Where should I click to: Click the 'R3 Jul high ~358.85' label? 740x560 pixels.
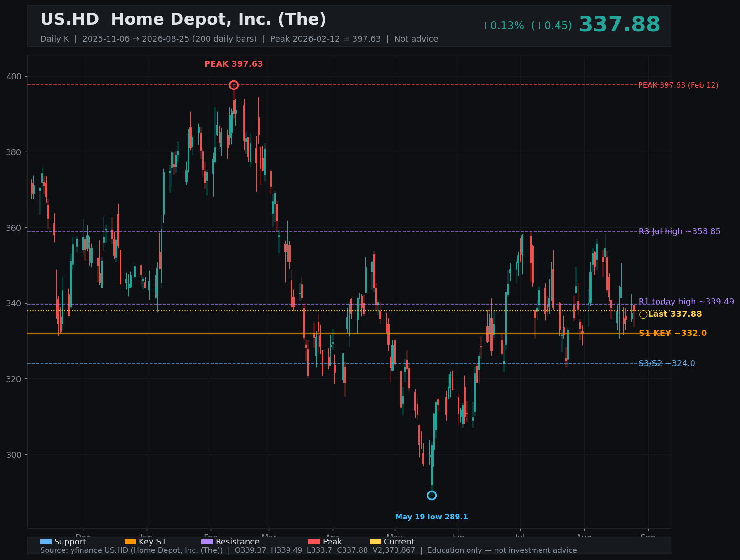coord(679,231)
